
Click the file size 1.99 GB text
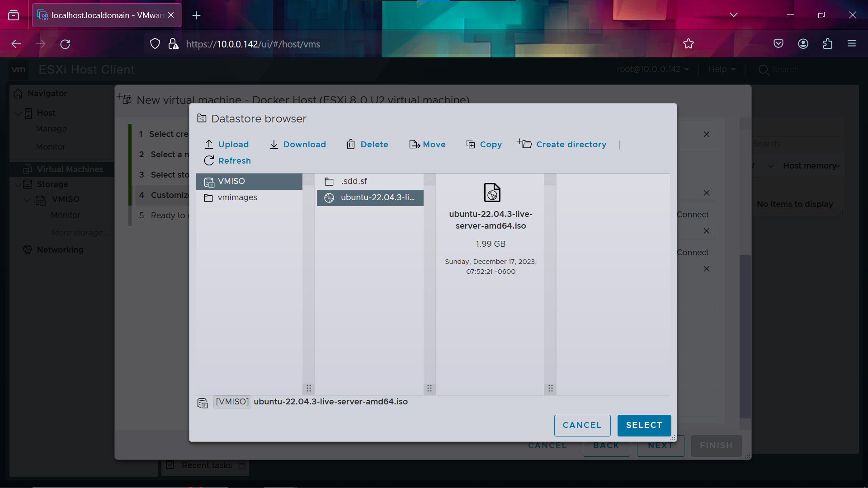pyautogui.click(x=491, y=244)
